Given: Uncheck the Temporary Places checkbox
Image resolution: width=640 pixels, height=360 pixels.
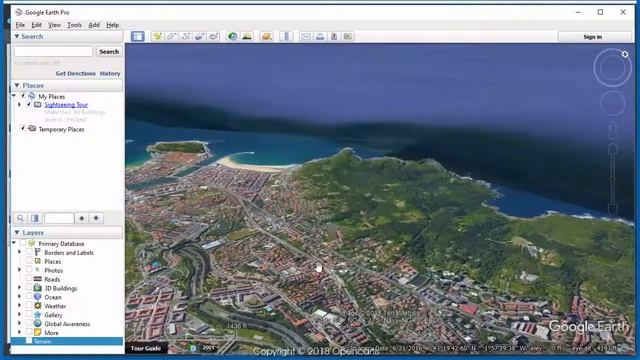Looking at the screenshot, I should coord(23,129).
